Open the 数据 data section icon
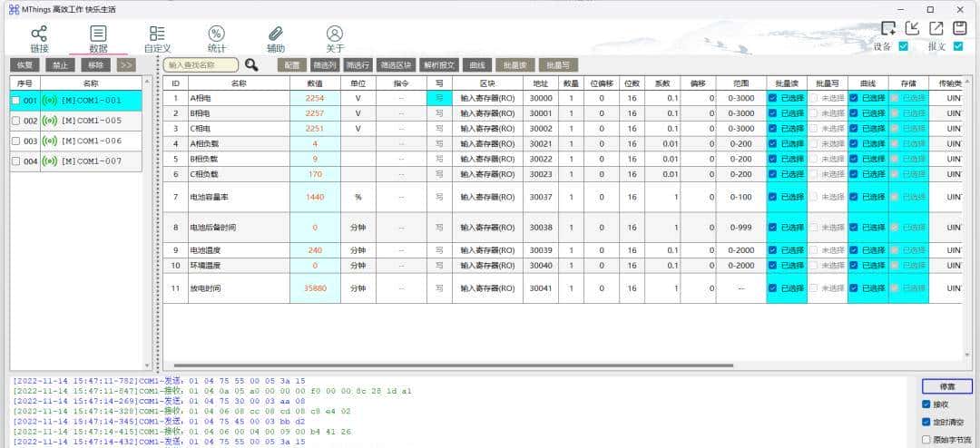Screen dimensions: 980x448 pos(98,34)
